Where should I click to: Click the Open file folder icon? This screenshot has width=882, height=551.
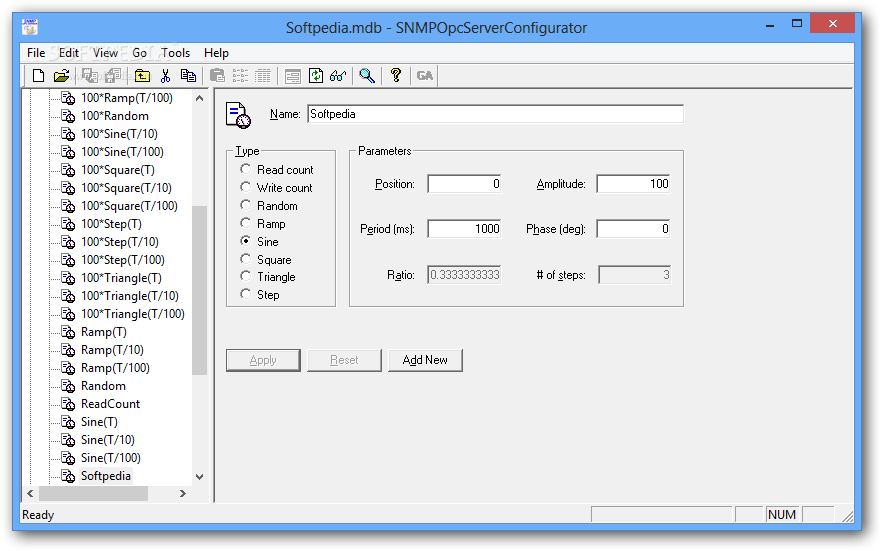61,75
